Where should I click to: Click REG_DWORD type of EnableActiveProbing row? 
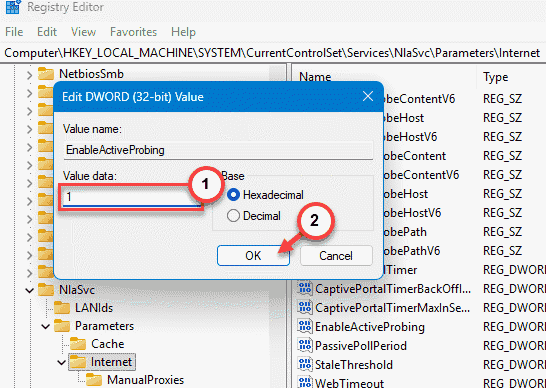pyautogui.click(x=514, y=327)
